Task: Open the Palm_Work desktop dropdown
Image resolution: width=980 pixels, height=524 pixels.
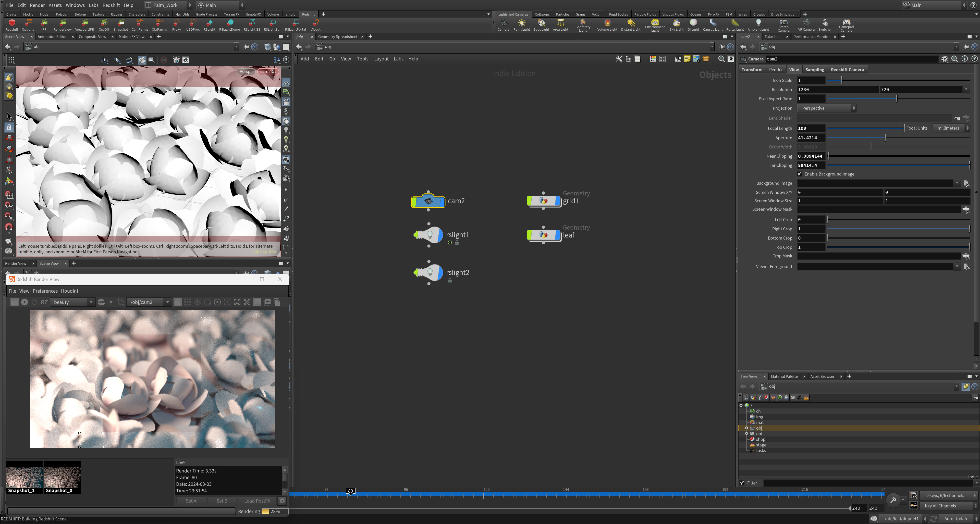Action: [168, 5]
